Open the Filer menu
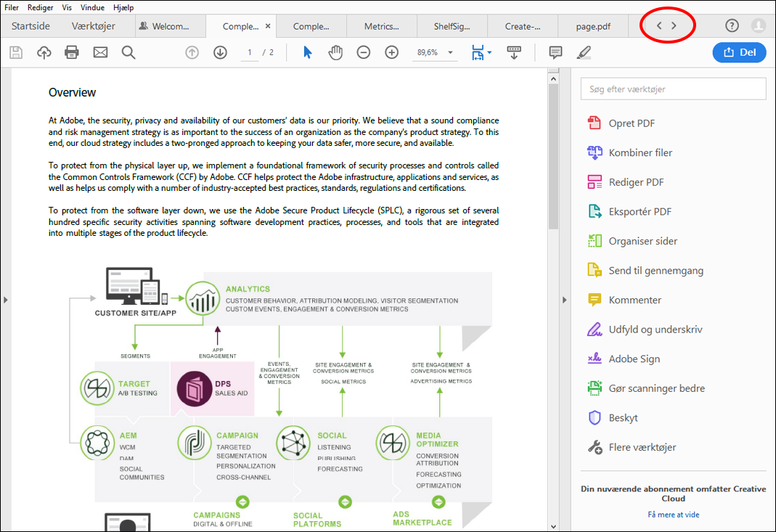Image resolution: width=776 pixels, height=532 pixels. point(12,7)
